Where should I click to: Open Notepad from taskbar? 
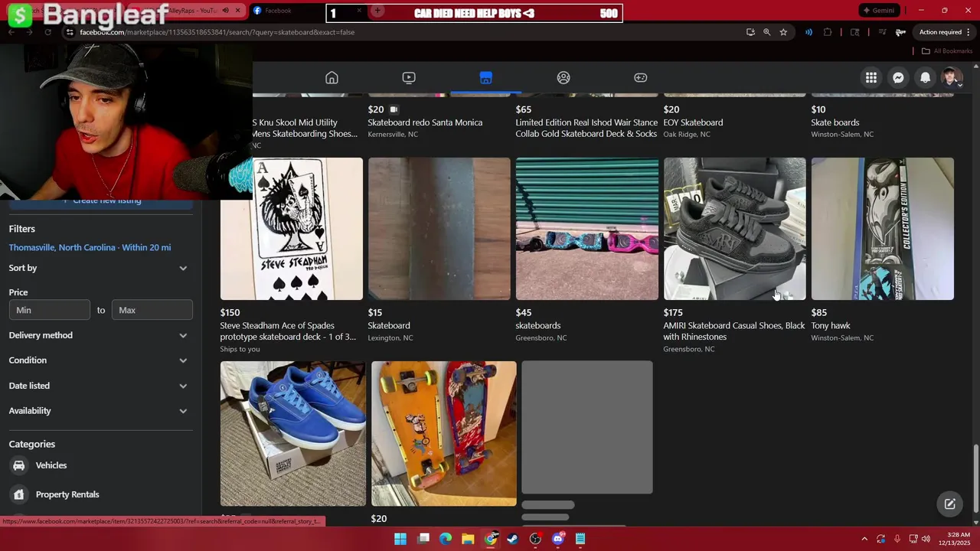[x=580, y=539]
